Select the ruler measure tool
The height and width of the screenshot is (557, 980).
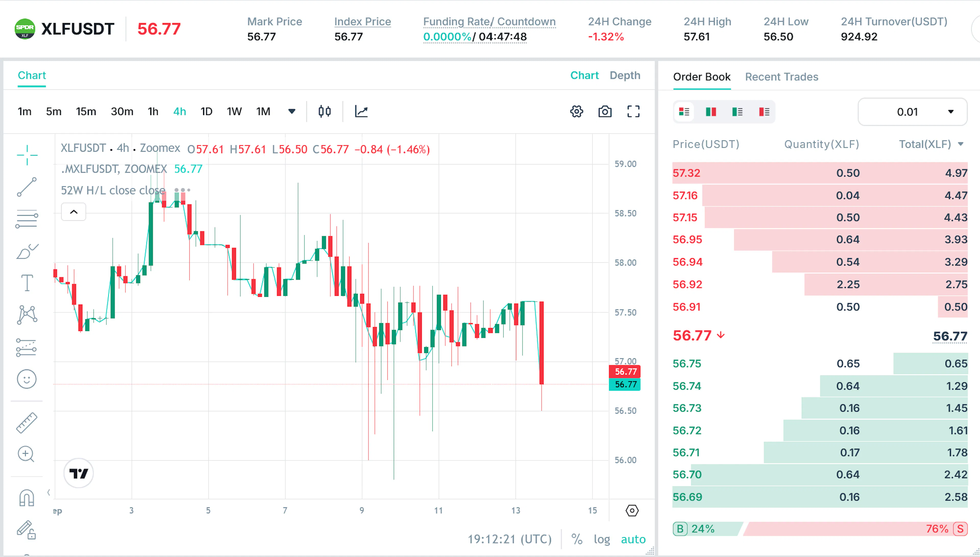click(x=27, y=423)
